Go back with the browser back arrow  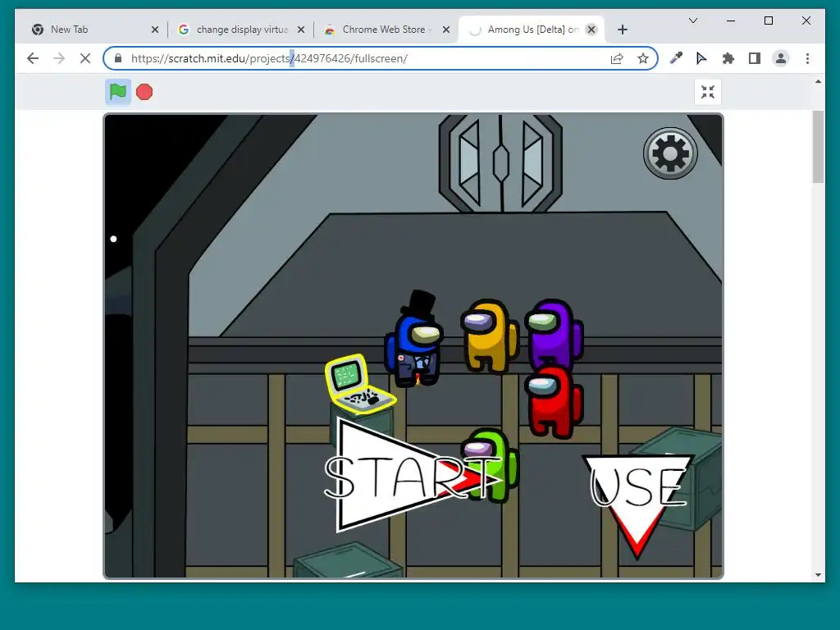[33, 58]
